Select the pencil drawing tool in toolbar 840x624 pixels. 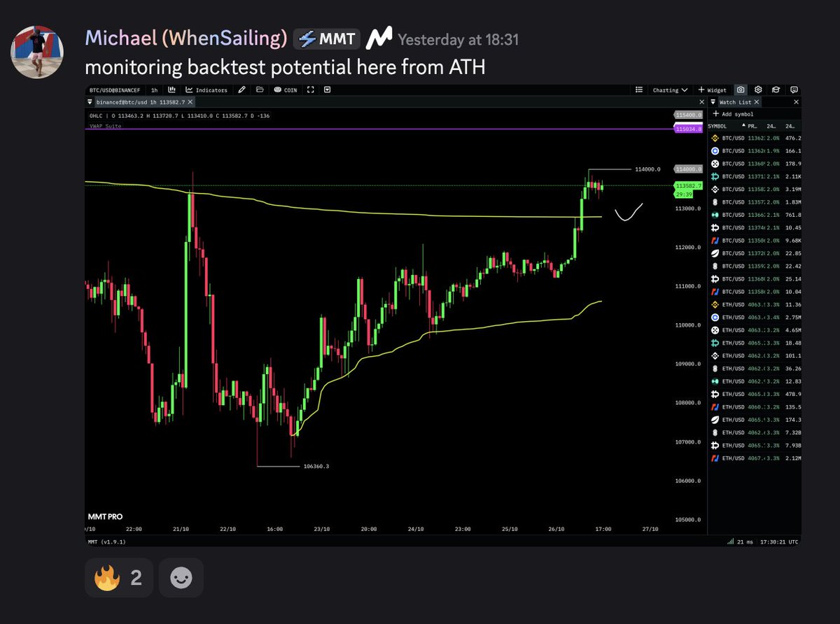tap(241, 90)
